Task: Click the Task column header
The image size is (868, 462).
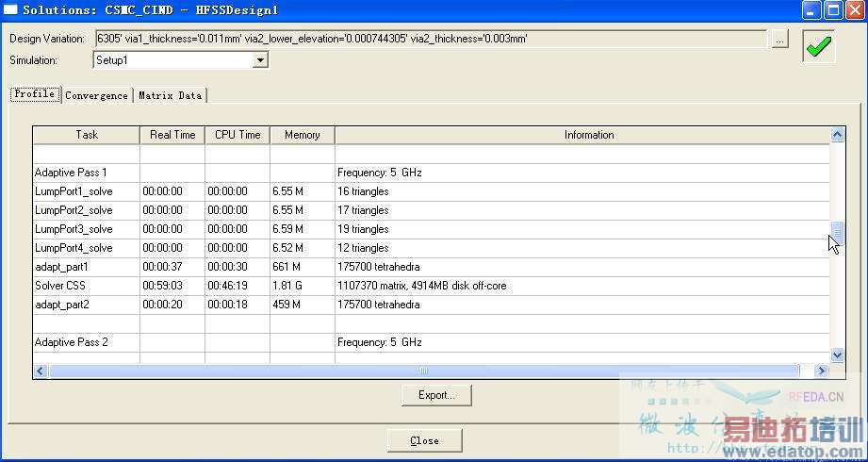Action: click(x=87, y=135)
